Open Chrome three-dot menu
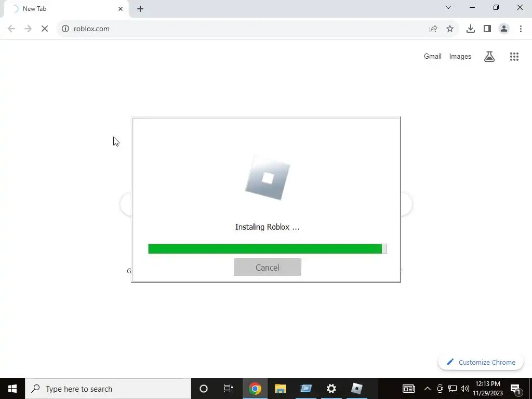Screen dimensions: 532x399 (x=521, y=29)
